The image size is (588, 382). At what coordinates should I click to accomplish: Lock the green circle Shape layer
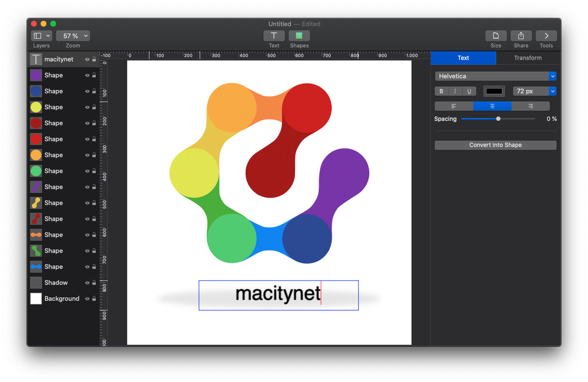(94, 171)
